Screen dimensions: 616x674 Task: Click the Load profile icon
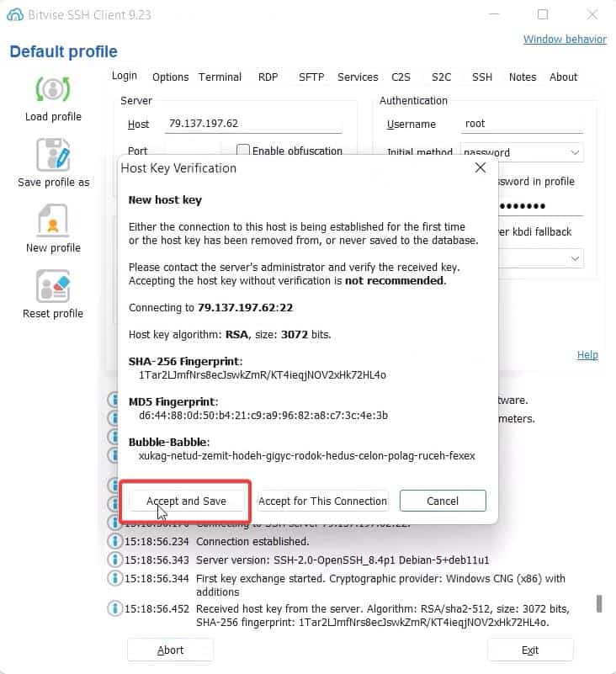pyautogui.click(x=53, y=89)
